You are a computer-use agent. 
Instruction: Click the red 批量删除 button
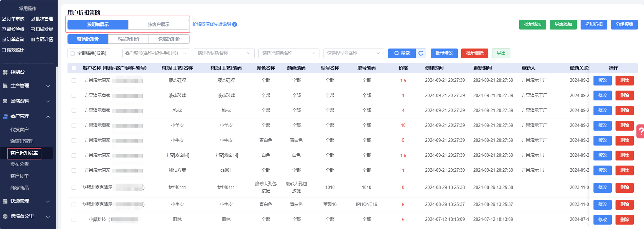coord(474,53)
